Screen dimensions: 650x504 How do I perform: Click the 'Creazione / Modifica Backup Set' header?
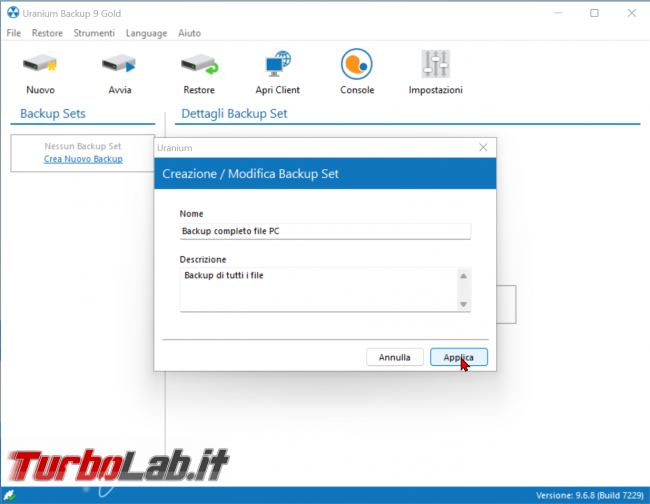pyautogui.click(x=250, y=174)
